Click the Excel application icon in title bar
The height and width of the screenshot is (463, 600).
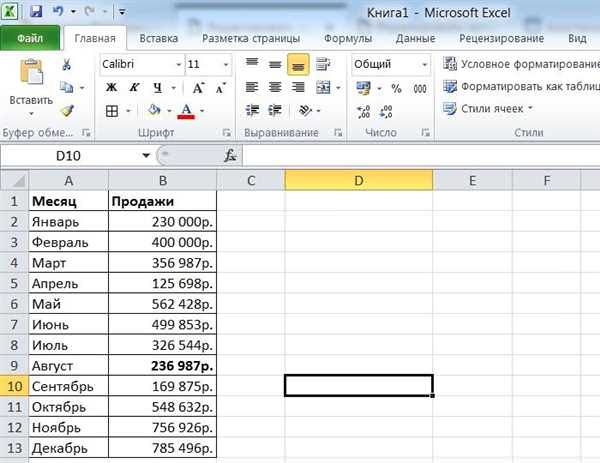coord(10,11)
